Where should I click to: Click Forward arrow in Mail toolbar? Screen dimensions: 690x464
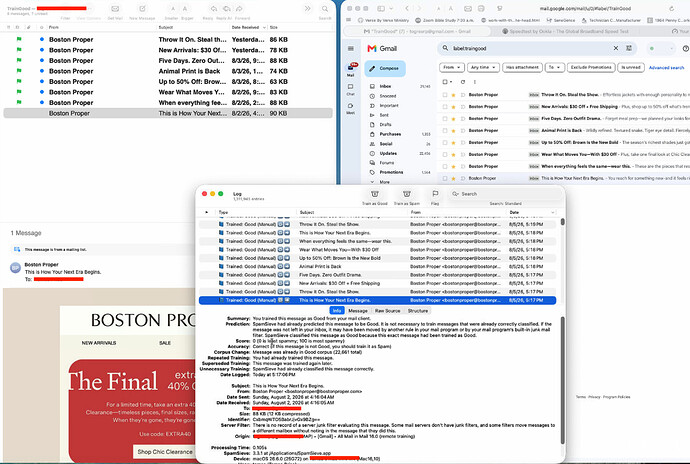pyautogui.click(x=239, y=9)
